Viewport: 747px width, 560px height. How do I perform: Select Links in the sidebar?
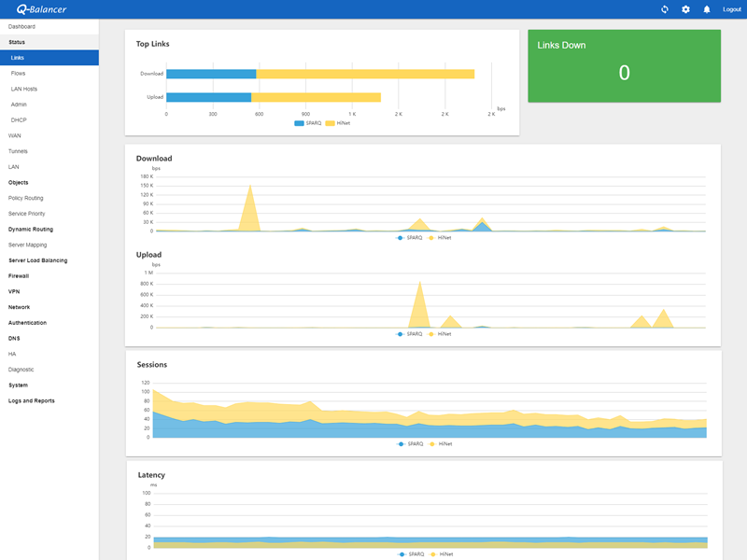(49, 58)
